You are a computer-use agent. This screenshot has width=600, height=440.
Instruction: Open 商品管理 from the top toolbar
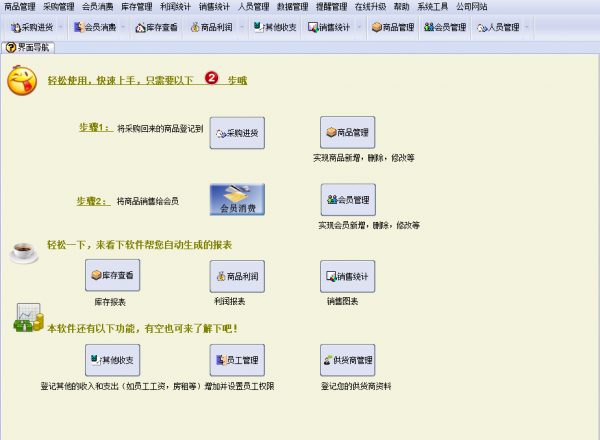pyautogui.click(x=393, y=27)
